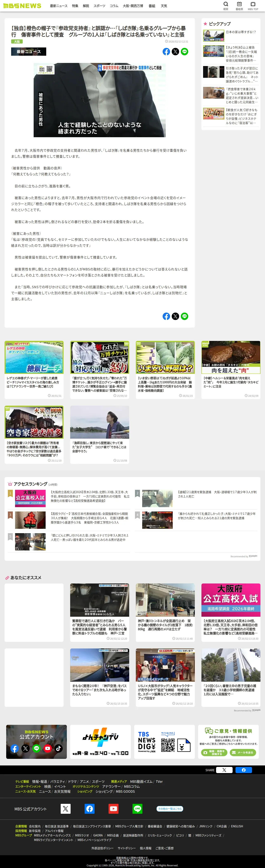Share on X below the article text

pos(175,316)
